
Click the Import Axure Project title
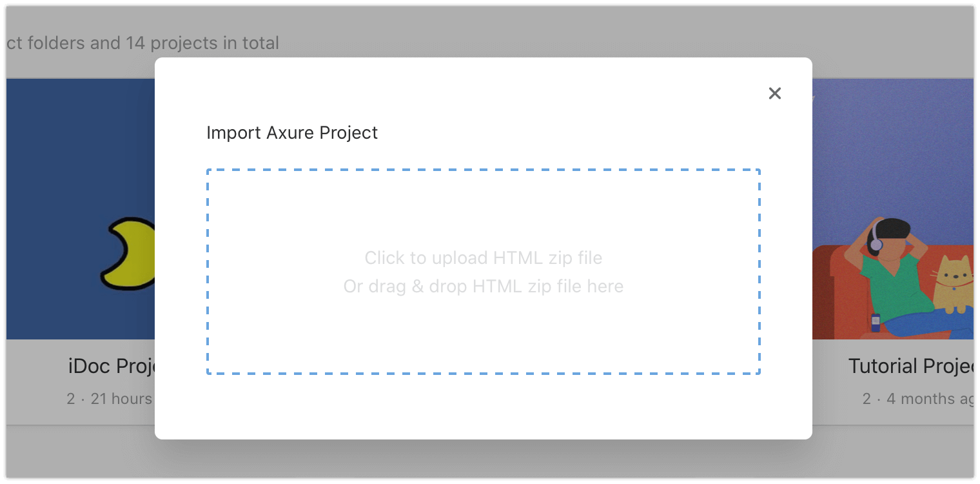tap(292, 133)
